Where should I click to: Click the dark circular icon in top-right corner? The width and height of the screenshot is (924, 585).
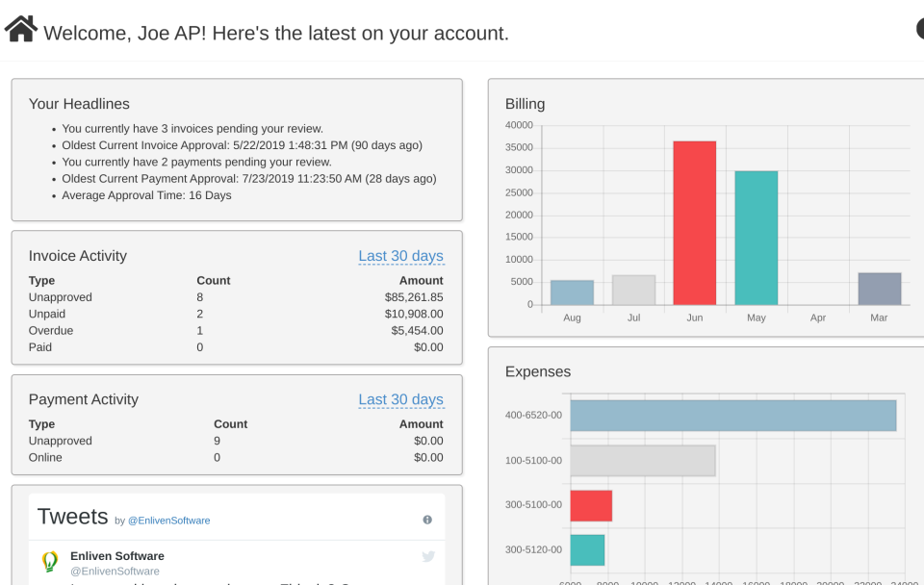pyautogui.click(x=919, y=29)
